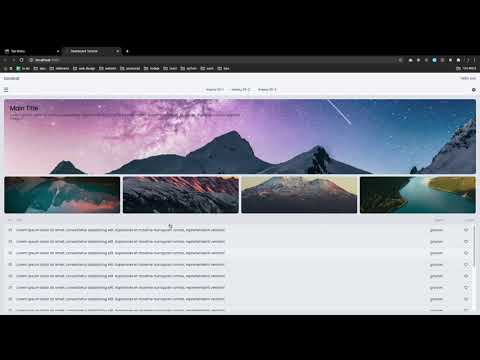Open the cloud-shaped browser extension icon
480x360 pixels.
410,60
